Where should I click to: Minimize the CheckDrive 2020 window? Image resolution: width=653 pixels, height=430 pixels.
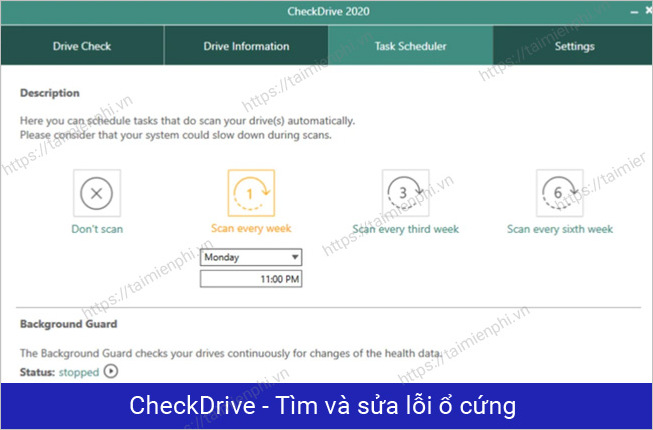(634, 12)
